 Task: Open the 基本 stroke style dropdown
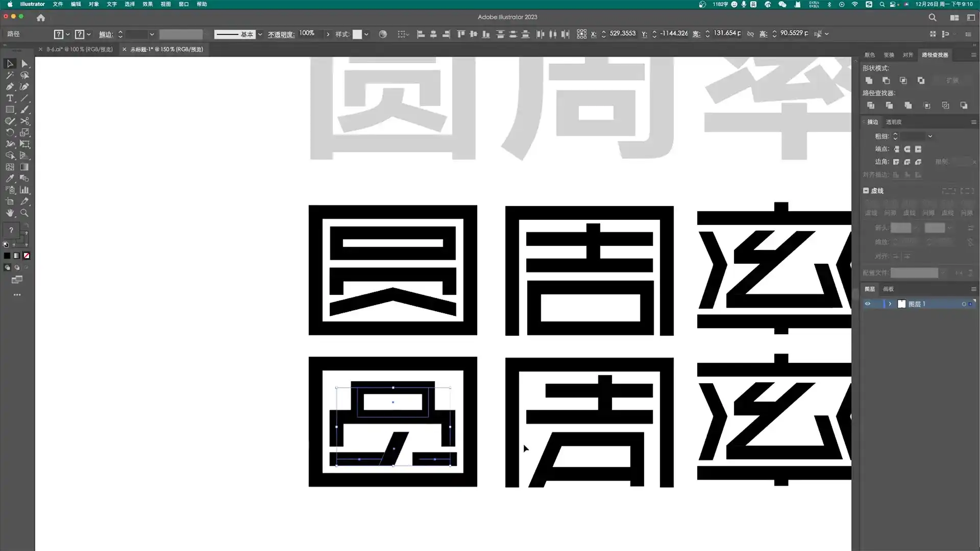tap(260, 34)
